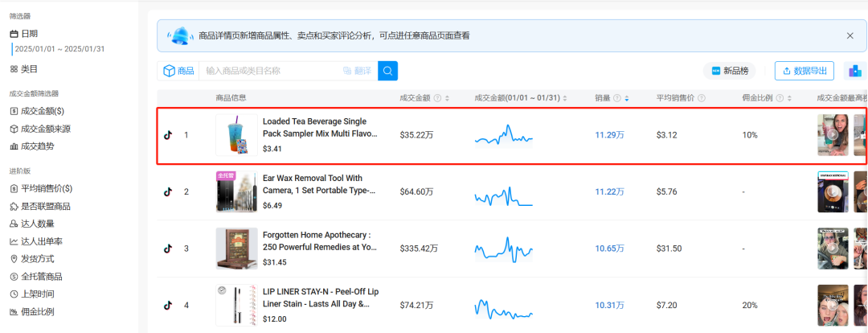
Task: Click help icon next to 平均销售价 header
Action: coord(702,98)
